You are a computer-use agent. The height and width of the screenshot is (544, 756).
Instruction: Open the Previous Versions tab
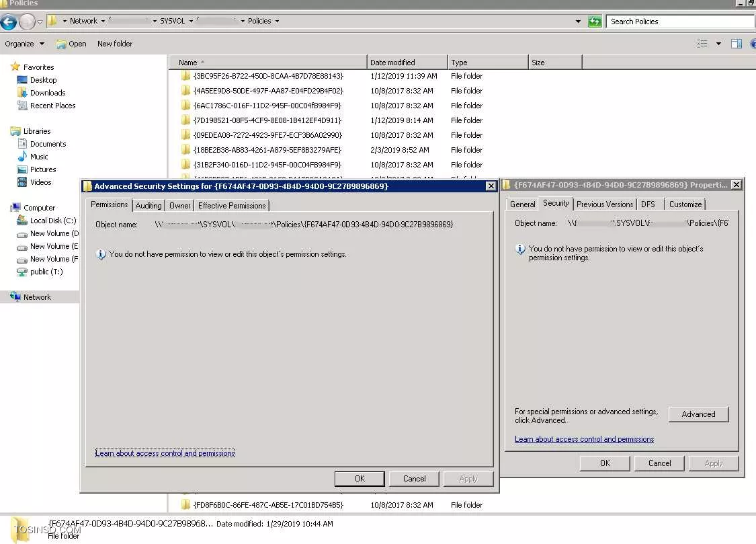[x=605, y=204]
